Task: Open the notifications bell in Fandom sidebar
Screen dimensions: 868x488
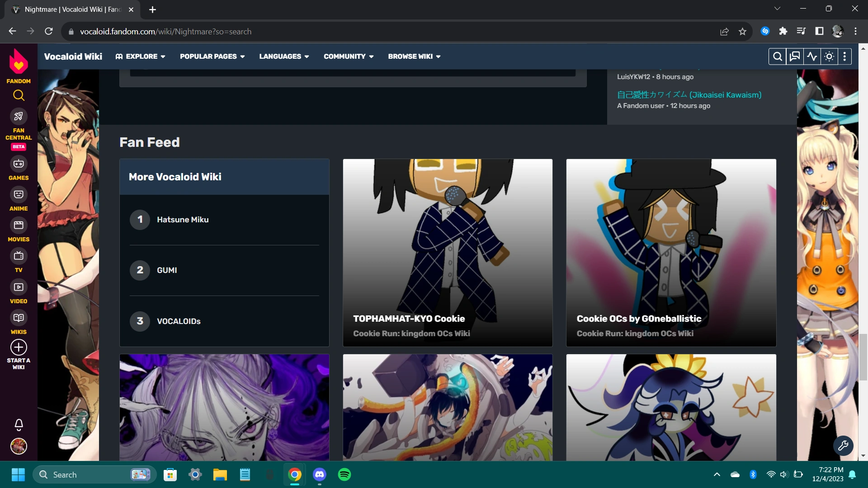Action: (19, 424)
